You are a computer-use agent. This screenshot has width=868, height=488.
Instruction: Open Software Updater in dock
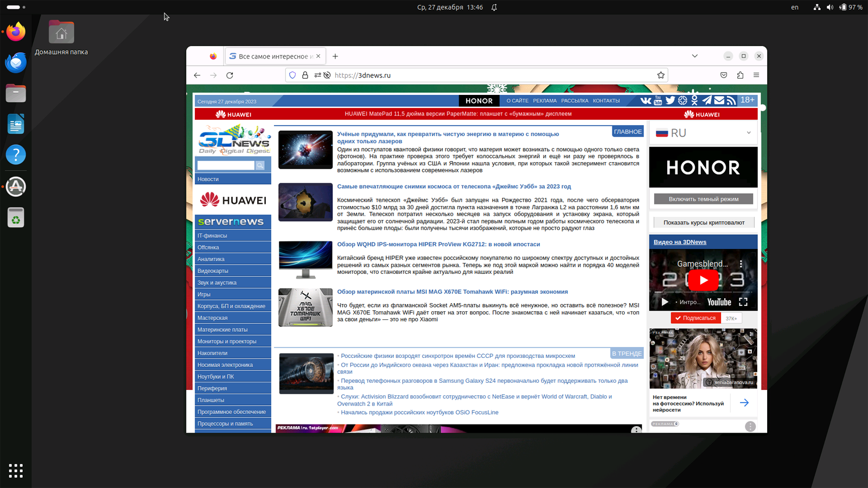click(16, 187)
